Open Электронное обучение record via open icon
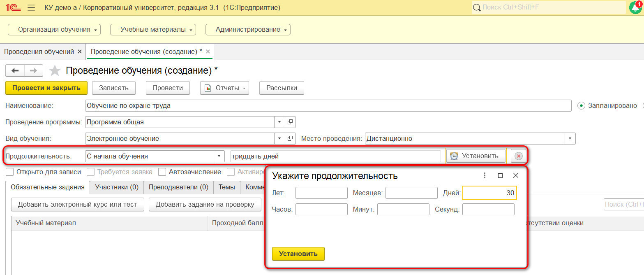The height and width of the screenshot is (275, 644). (x=290, y=139)
